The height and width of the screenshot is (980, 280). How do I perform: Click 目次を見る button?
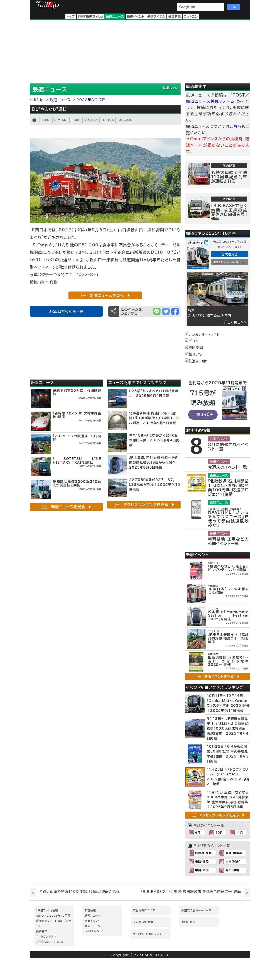(229, 254)
